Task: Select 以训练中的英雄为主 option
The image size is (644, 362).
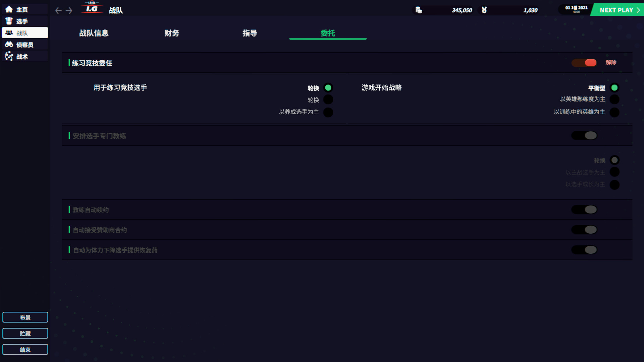Action: (x=614, y=112)
